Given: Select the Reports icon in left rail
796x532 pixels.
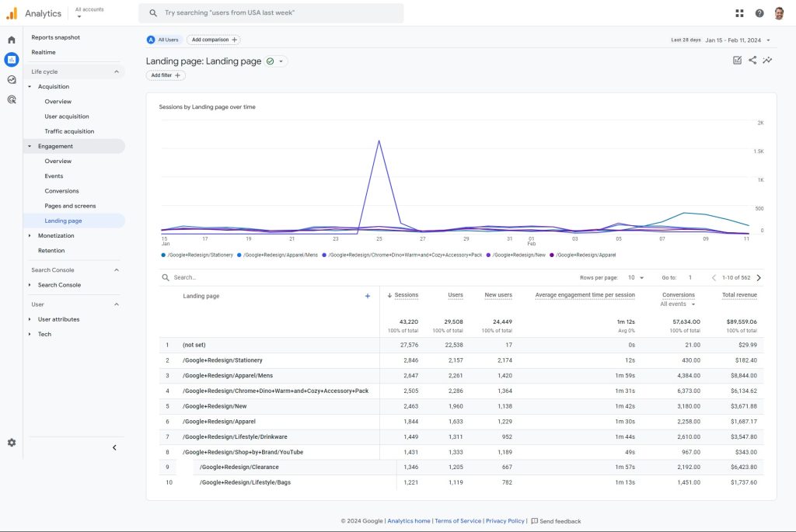Looking at the screenshot, I should coord(11,59).
